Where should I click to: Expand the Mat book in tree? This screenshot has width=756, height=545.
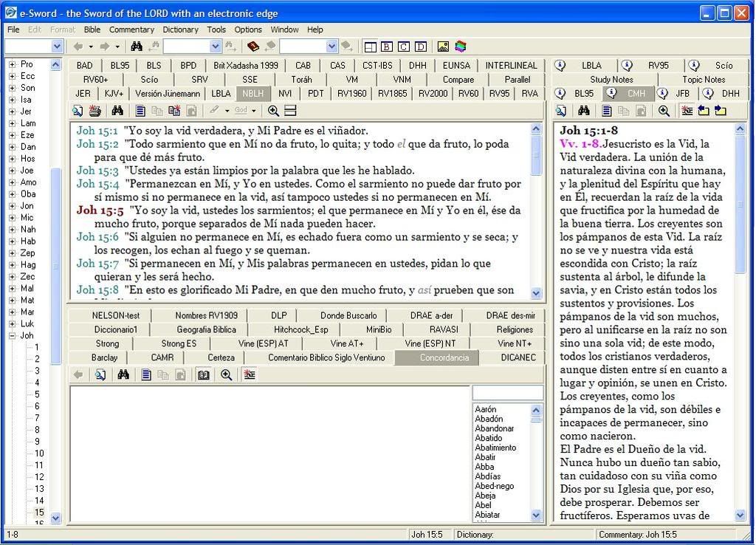[x=12, y=300]
